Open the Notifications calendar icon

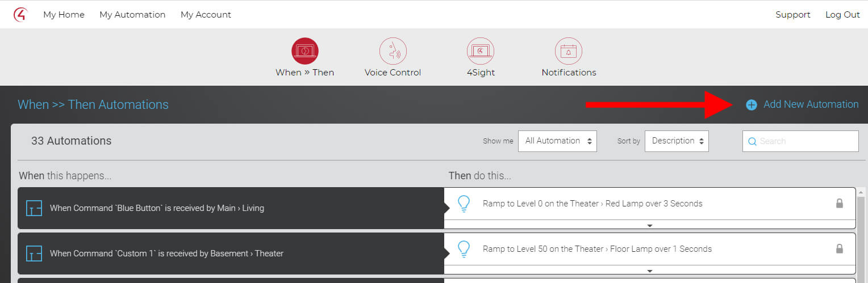[x=569, y=51]
